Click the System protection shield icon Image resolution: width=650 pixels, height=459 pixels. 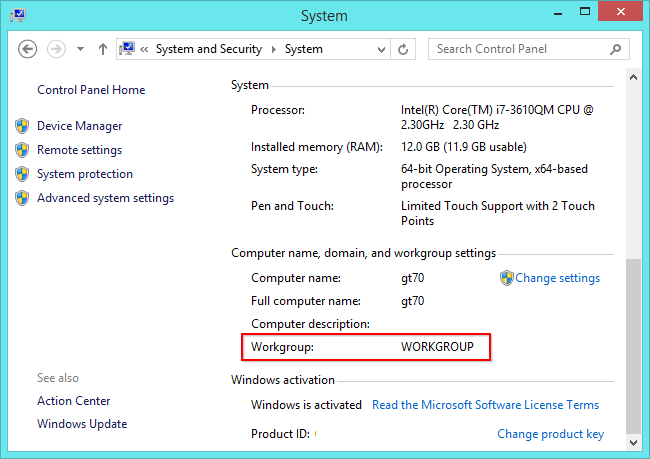tap(22, 174)
